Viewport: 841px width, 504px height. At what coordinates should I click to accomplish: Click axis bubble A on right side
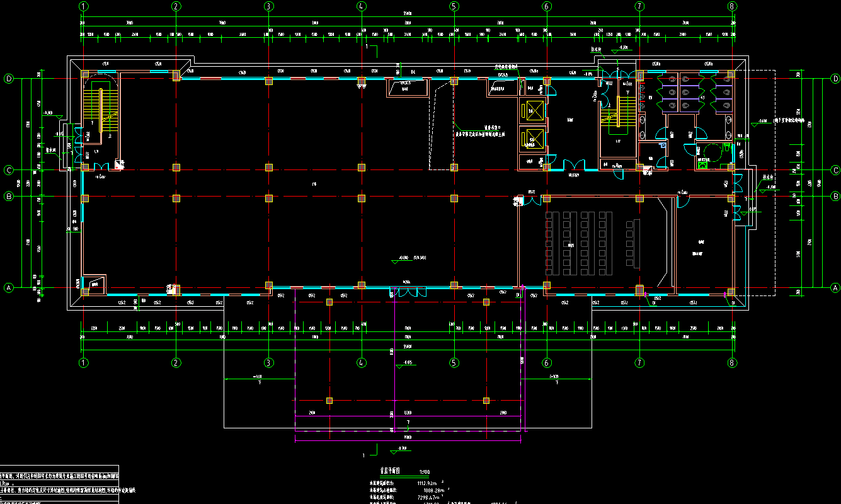click(835, 287)
